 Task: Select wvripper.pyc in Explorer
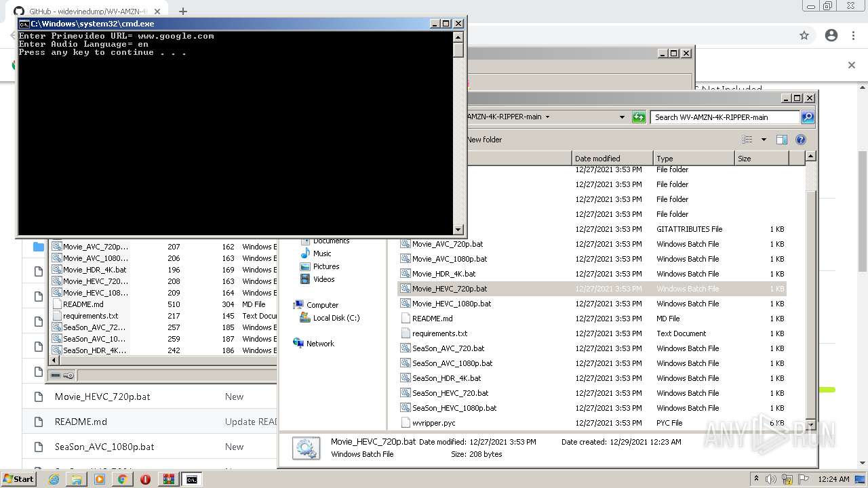433,423
